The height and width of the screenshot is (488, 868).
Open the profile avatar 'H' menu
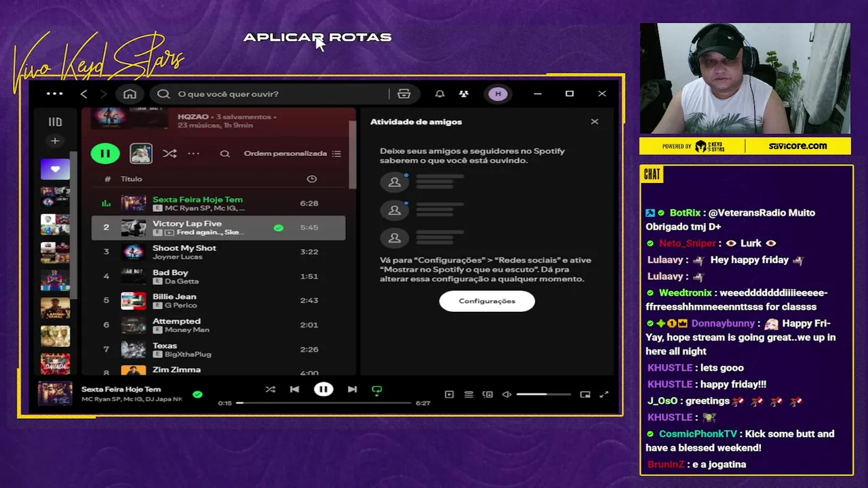tap(498, 94)
